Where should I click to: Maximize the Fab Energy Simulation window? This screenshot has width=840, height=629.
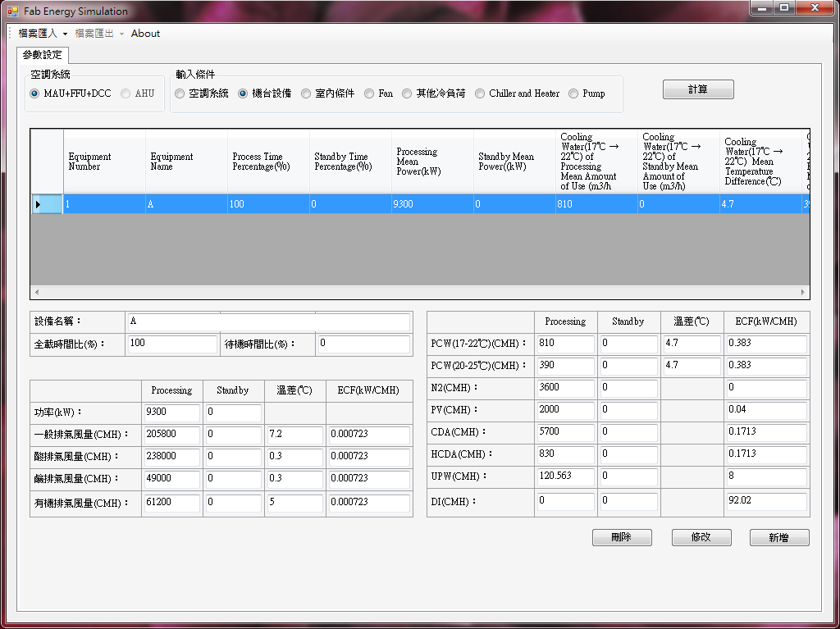click(x=784, y=7)
